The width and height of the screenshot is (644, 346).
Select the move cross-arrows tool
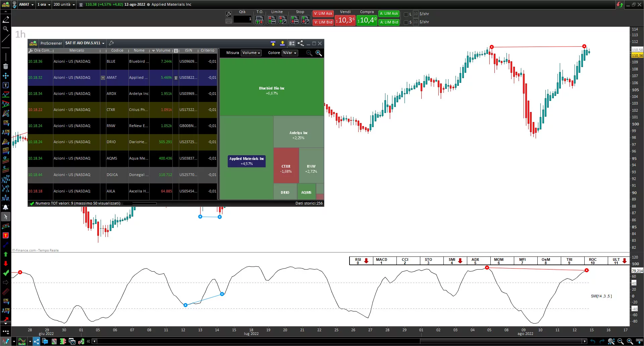tap(6, 76)
